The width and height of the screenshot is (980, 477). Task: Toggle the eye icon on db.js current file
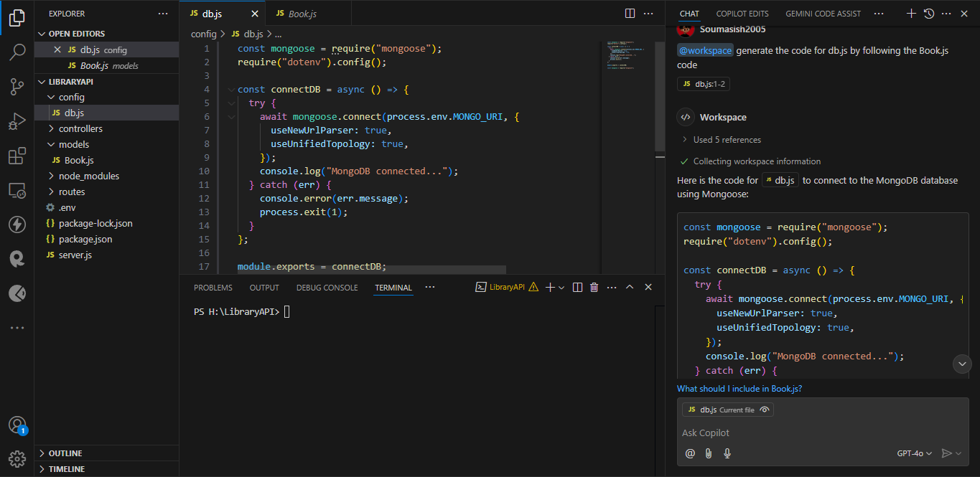[x=765, y=410]
